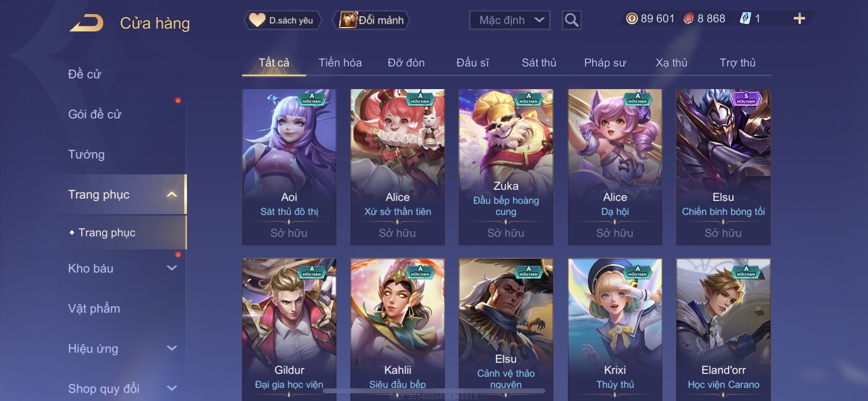Viewport: 868px width, 401px height.
Task: Collapse the Trang phục sidebar section
Action: [x=171, y=195]
